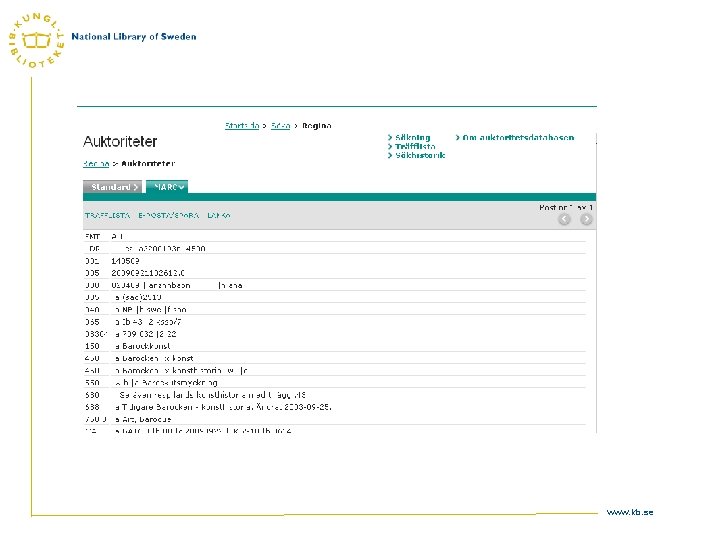The image size is (720, 540).
Task: Click the 688 Tidigare Barocken row
Action: [x=335, y=407]
